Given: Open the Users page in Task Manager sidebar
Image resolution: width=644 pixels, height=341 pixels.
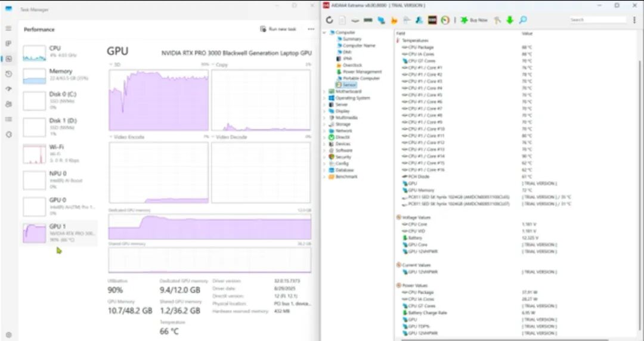Looking at the screenshot, I should click(8, 104).
